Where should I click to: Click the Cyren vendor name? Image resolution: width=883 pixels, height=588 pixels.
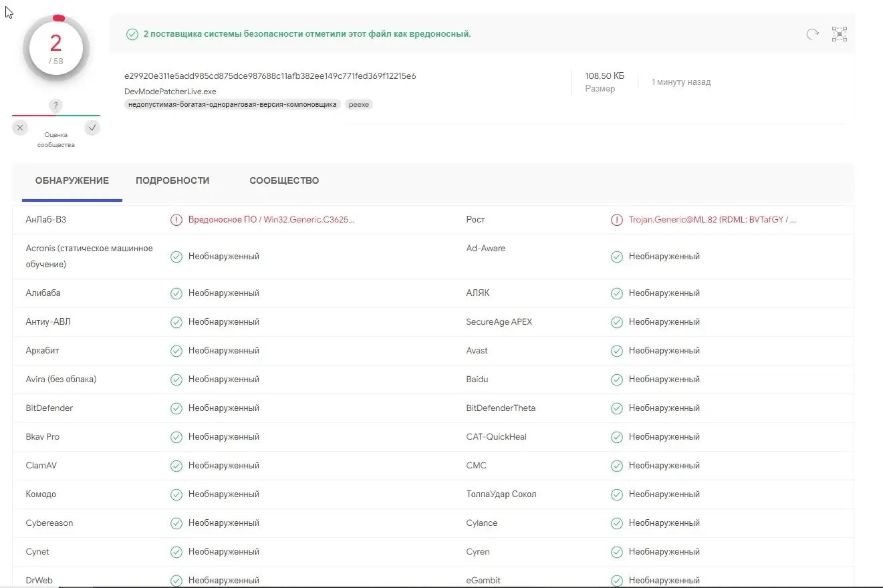478,552
